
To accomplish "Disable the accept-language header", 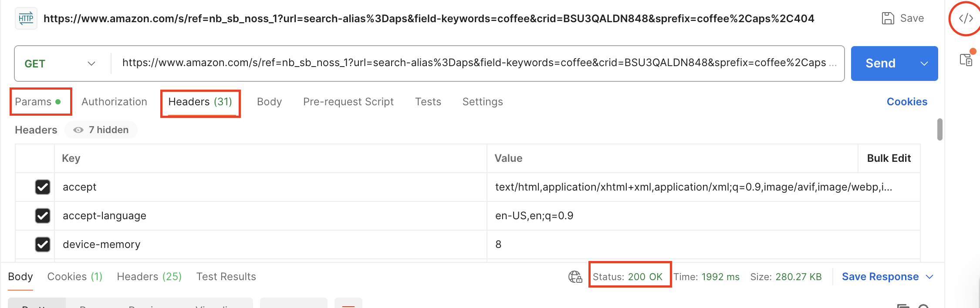I will click(x=43, y=216).
